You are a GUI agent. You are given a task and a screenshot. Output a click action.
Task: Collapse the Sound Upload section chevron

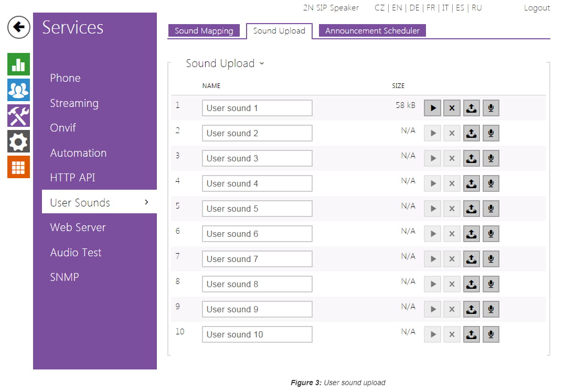(x=262, y=63)
